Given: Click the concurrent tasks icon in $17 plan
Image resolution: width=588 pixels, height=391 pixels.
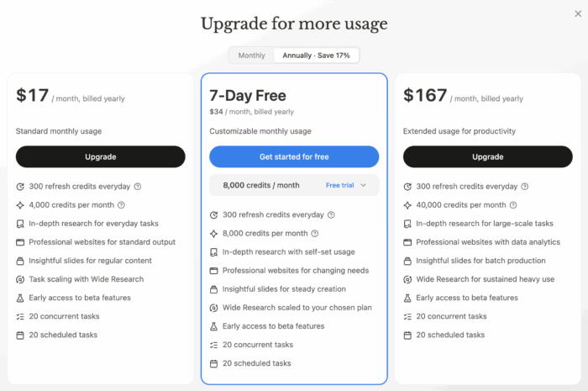Looking at the screenshot, I should point(20,316).
